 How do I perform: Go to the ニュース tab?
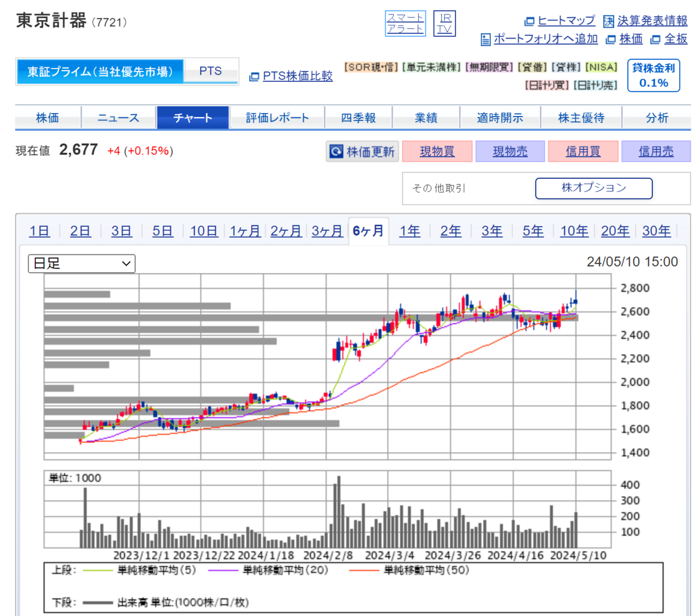click(118, 118)
